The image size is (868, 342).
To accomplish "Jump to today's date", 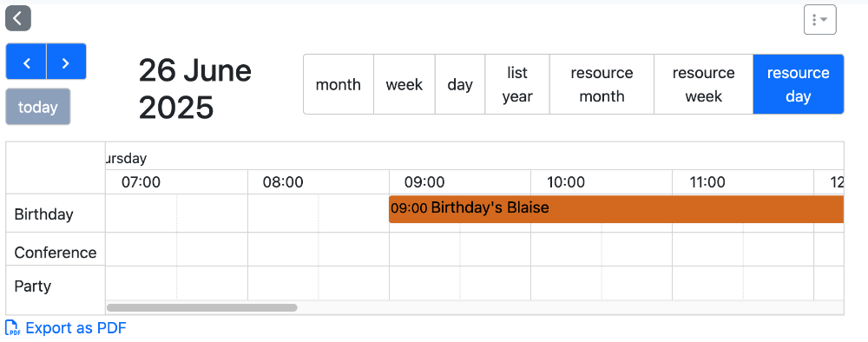I will (x=37, y=107).
